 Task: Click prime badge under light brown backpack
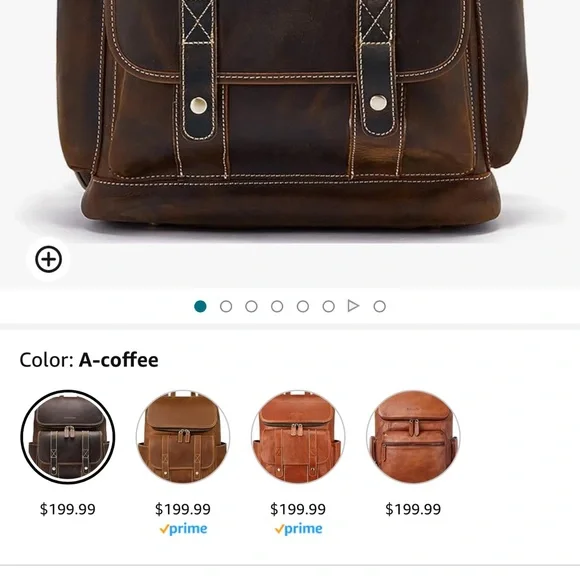183,529
